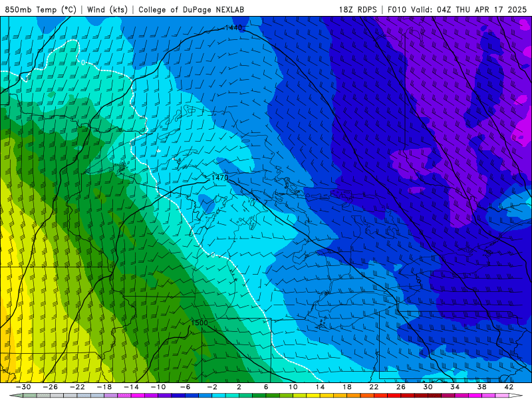Click the -10 colorbar scale value
This screenshot has height=399, width=532.
158,387
